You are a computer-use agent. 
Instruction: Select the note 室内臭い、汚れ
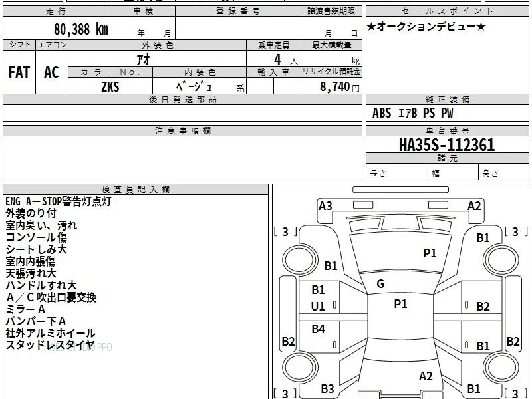coord(41,225)
